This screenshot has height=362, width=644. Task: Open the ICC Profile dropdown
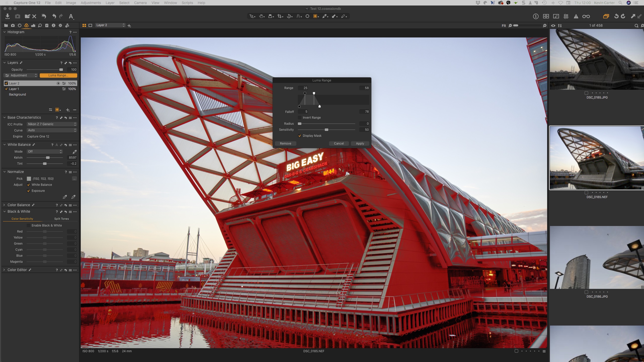click(x=52, y=124)
